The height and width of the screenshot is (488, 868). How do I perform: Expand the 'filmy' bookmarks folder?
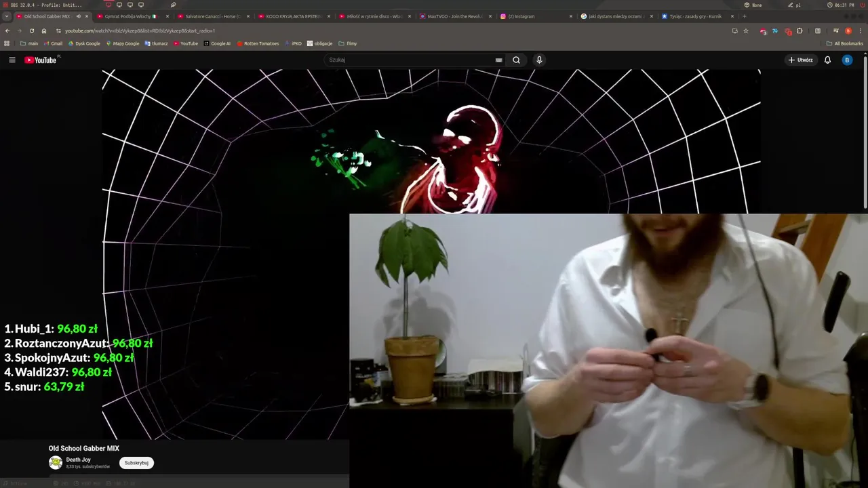pyautogui.click(x=347, y=43)
